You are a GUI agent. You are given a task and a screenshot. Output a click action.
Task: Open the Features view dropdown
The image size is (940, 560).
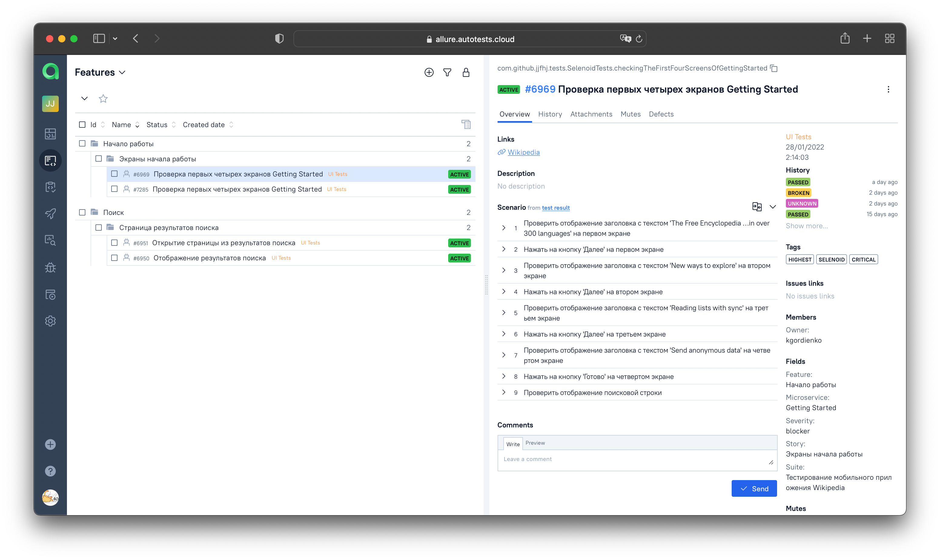[x=100, y=72]
